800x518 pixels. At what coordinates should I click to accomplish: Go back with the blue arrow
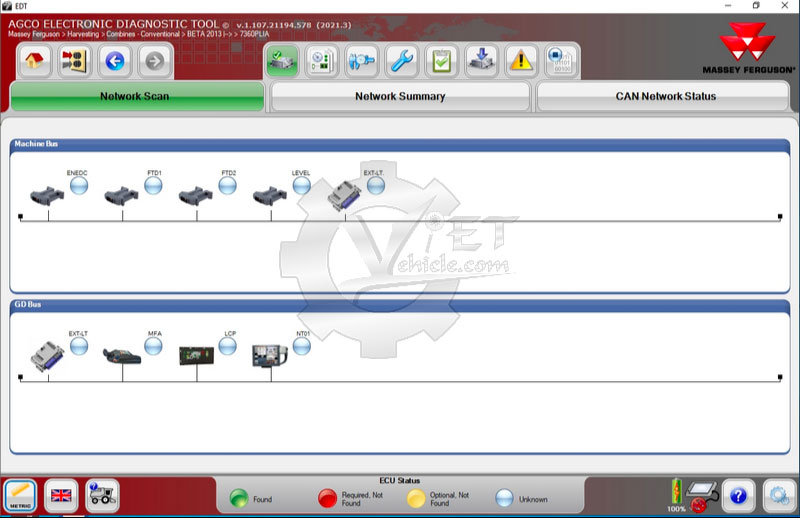pos(114,61)
